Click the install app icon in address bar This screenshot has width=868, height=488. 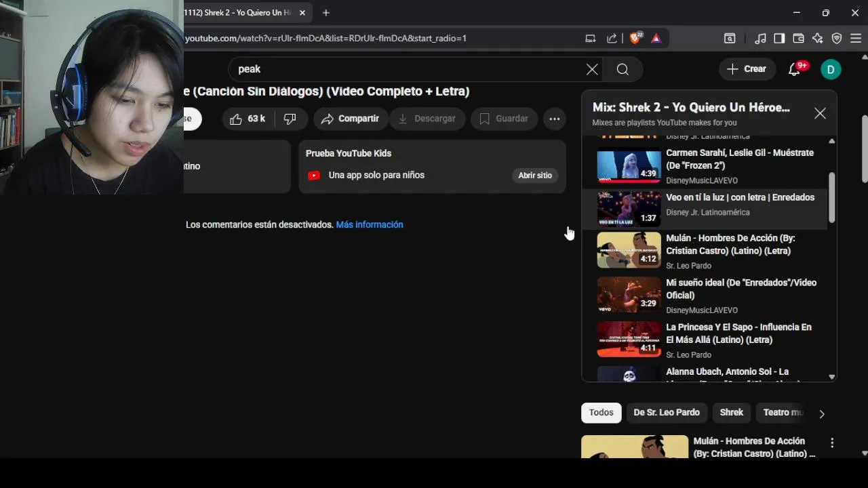(x=591, y=38)
